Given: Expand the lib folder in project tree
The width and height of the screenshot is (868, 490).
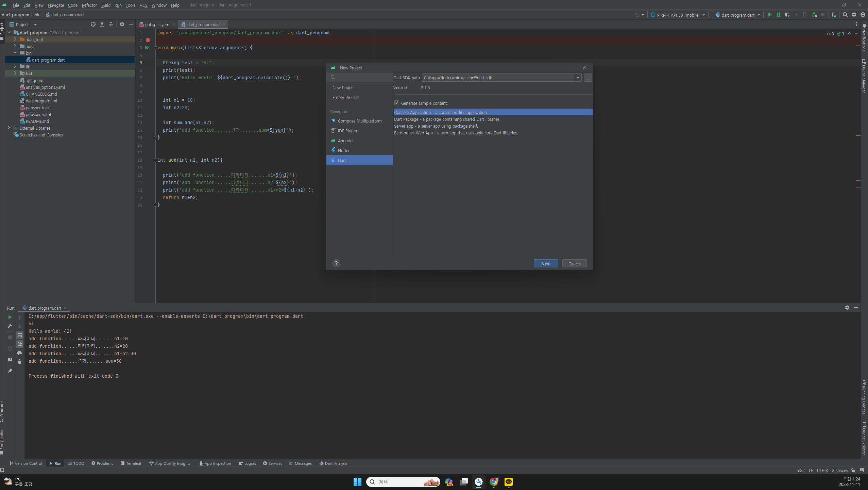Looking at the screenshot, I should pyautogui.click(x=15, y=67).
